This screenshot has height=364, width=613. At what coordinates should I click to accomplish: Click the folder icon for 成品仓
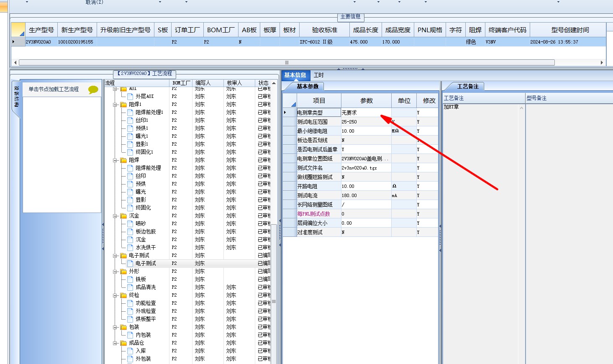point(123,343)
